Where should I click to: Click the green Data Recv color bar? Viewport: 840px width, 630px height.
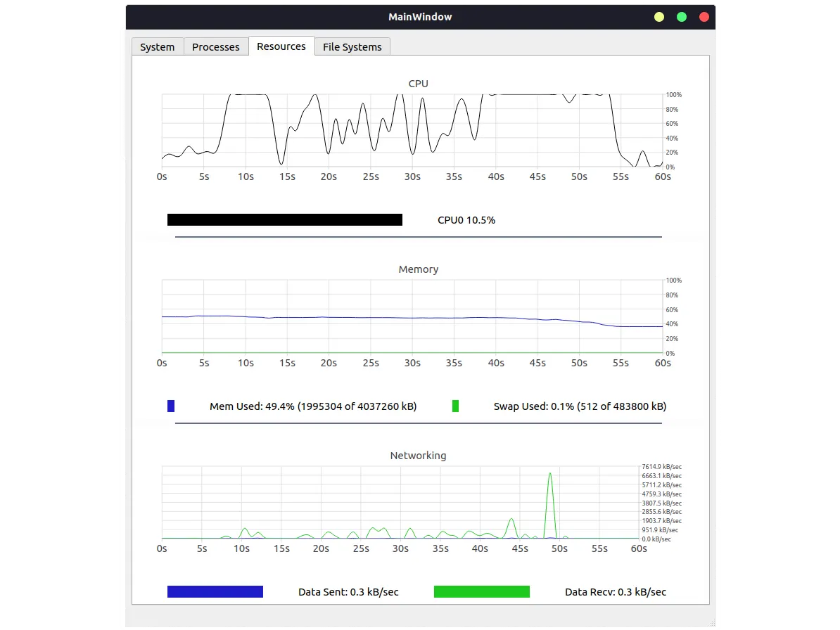482,591
